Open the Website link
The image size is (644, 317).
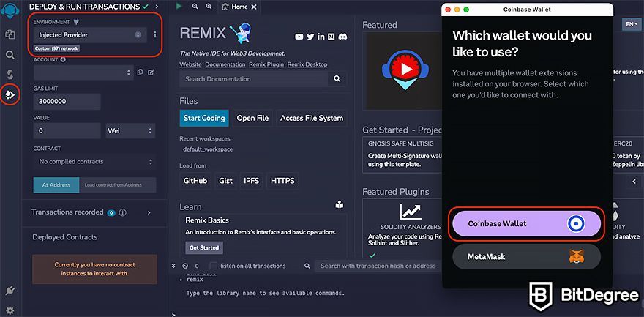coord(190,64)
